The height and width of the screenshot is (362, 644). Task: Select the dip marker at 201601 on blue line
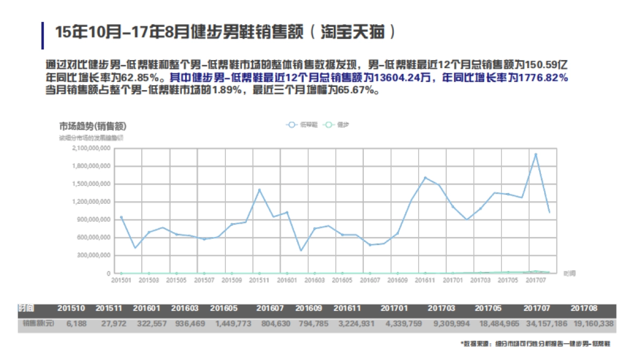[301, 250]
